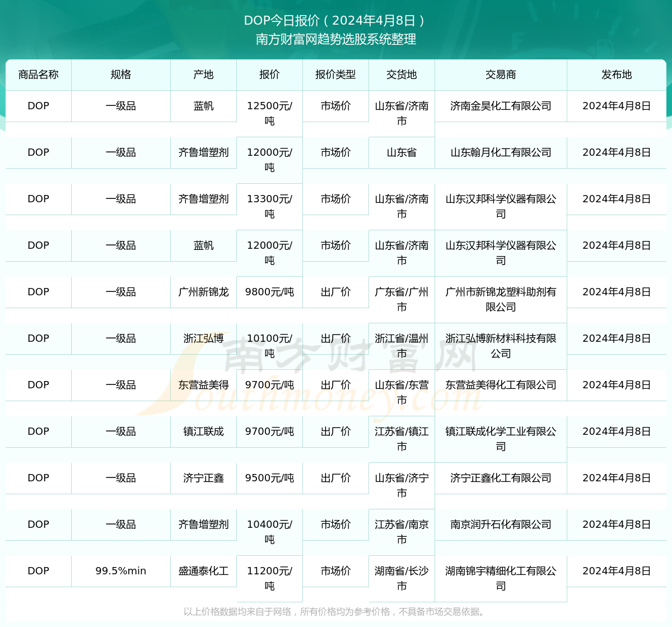Viewport: 672px width, 627px height.
Task: Click the '报价类型' column header
Action: tap(335, 75)
